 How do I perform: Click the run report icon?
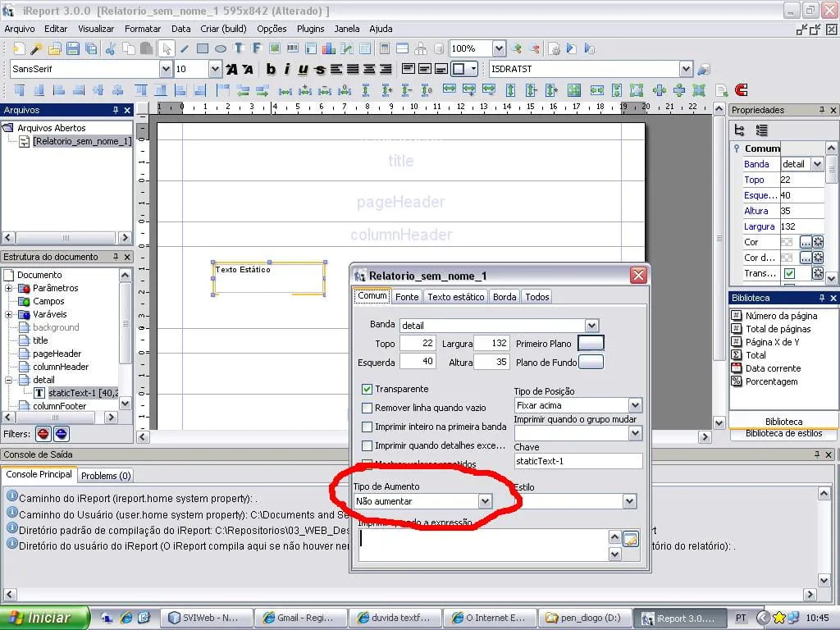point(572,49)
